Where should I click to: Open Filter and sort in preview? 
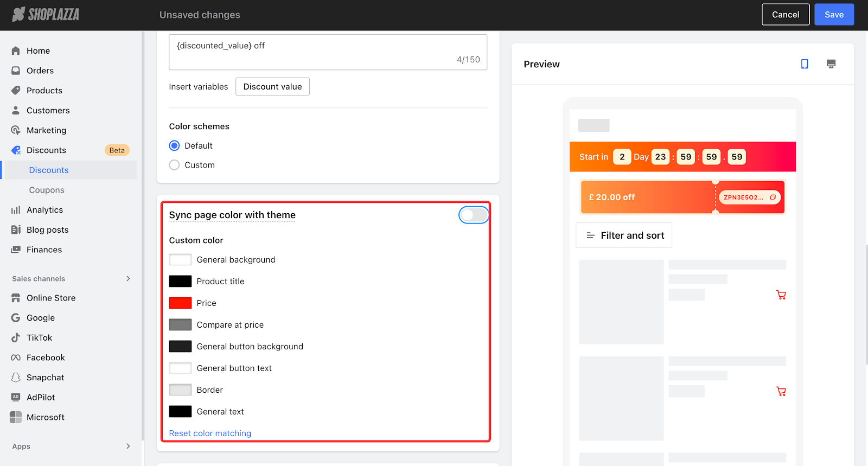pyautogui.click(x=624, y=235)
